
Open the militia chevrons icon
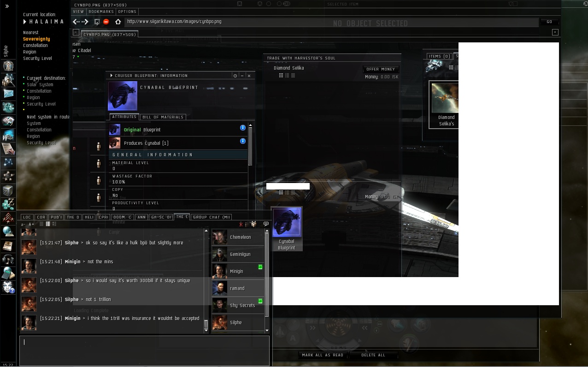point(8,218)
